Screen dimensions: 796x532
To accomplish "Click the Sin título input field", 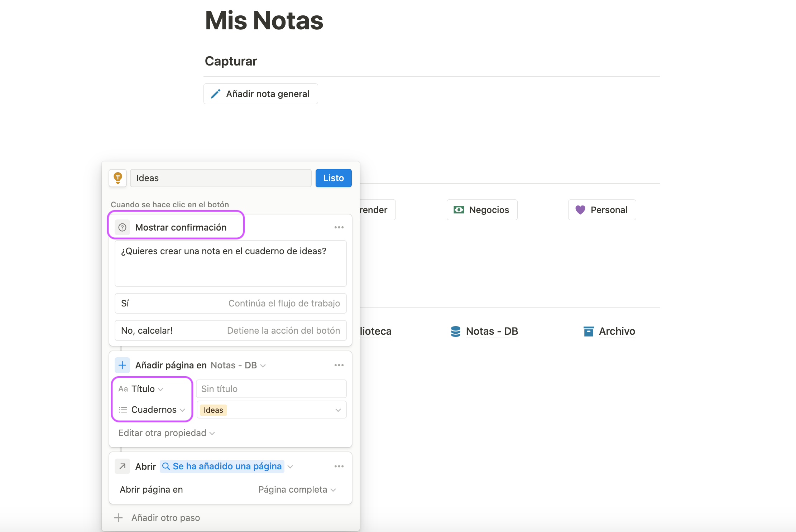I will [271, 389].
